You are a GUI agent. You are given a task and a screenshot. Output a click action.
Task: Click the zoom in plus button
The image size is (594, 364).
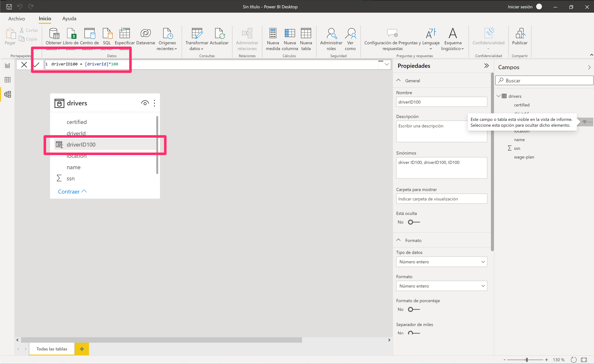[546, 360]
